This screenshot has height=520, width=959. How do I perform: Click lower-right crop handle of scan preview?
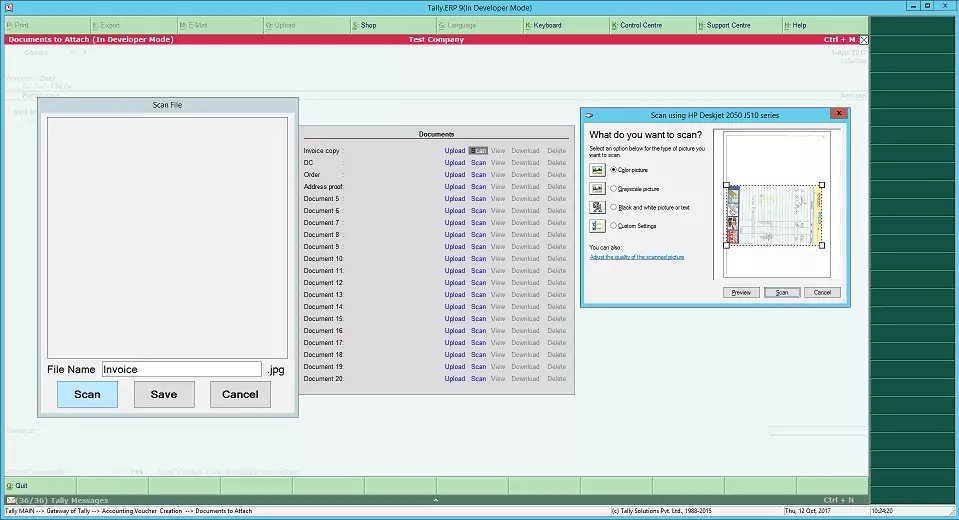822,245
